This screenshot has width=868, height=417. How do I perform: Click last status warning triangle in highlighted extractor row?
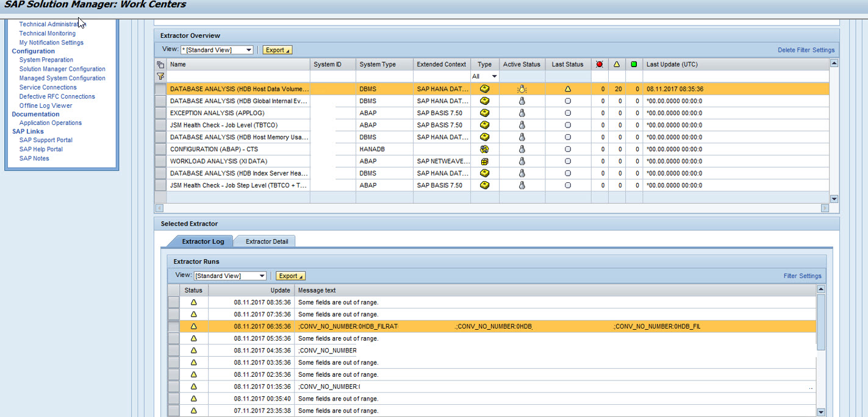568,89
